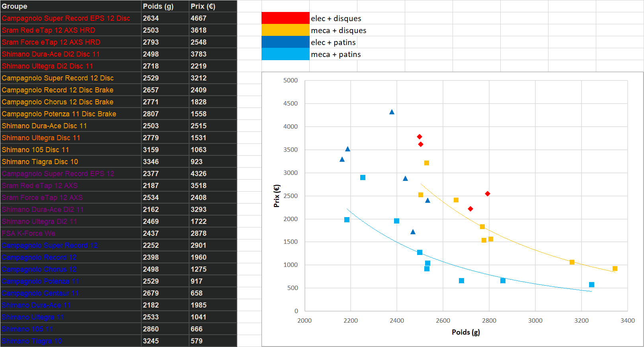Select the rightmost yellow square chart marker
The height and width of the screenshot is (347, 644).
coord(615,269)
